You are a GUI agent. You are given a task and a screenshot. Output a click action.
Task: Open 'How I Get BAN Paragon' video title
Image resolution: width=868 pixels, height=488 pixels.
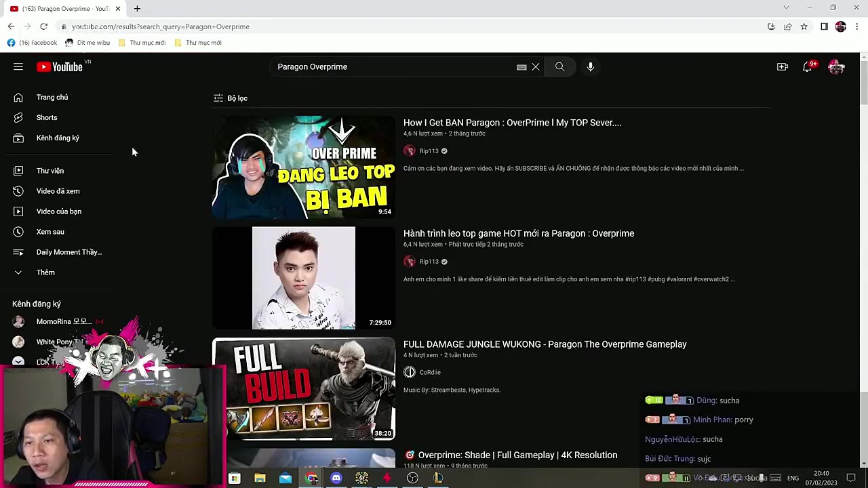(x=512, y=123)
